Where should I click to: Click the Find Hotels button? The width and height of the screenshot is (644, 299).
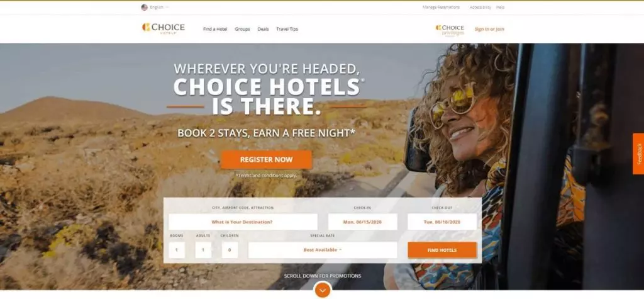(x=442, y=250)
